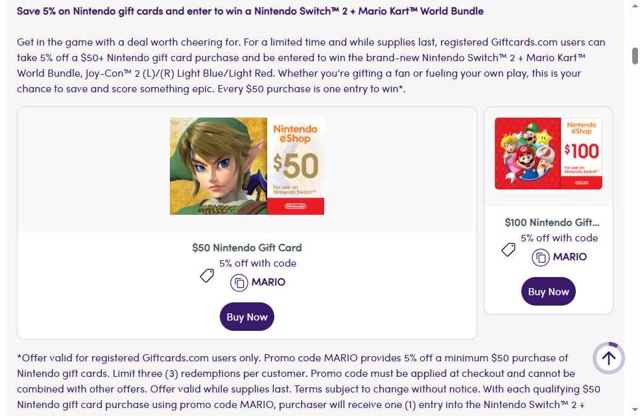The width and height of the screenshot is (640, 416).
Task: Buy the $50 Nintendo Gift Card now
Action: [247, 317]
